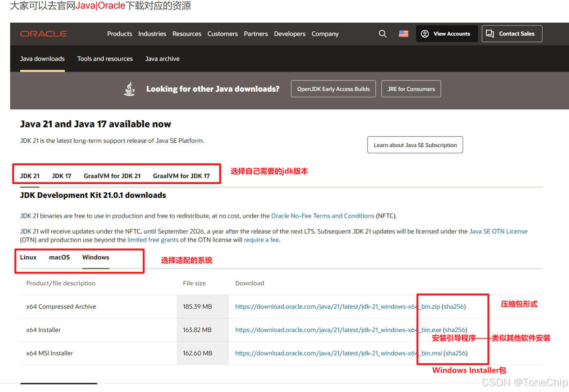Open the Resources menu
The image size is (569, 392).
tap(187, 34)
